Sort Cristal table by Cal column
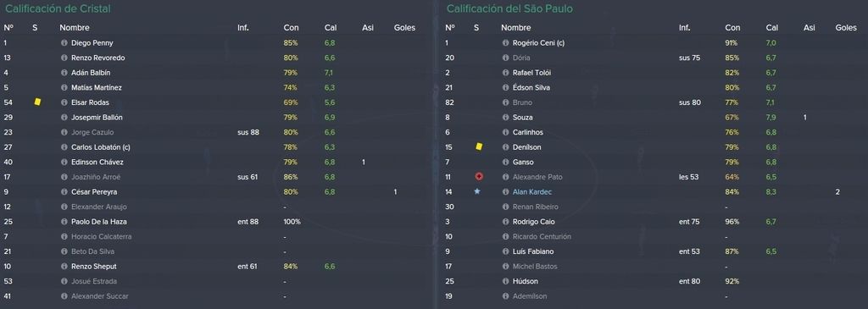868x309 pixels. click(x=330, y=28)
